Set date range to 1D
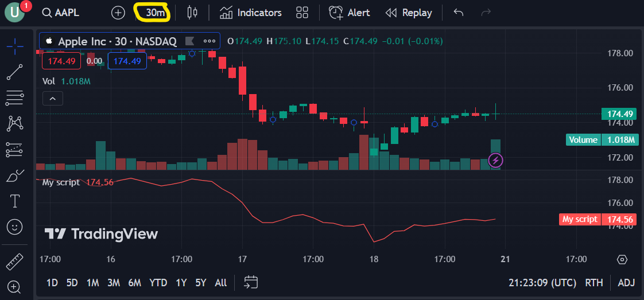 52,283
